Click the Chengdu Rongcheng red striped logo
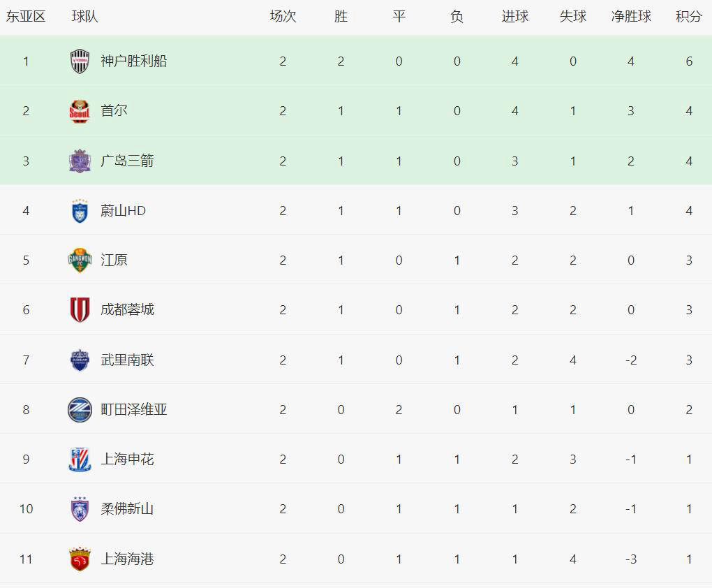Screen dimensions: 712x588 click(80, 310)
